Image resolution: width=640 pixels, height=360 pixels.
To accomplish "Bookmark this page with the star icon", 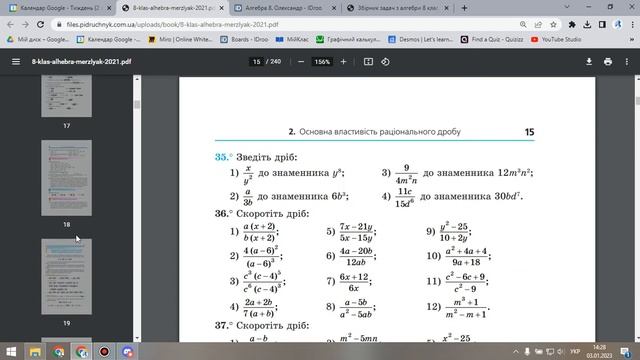I will coord(553,24).
